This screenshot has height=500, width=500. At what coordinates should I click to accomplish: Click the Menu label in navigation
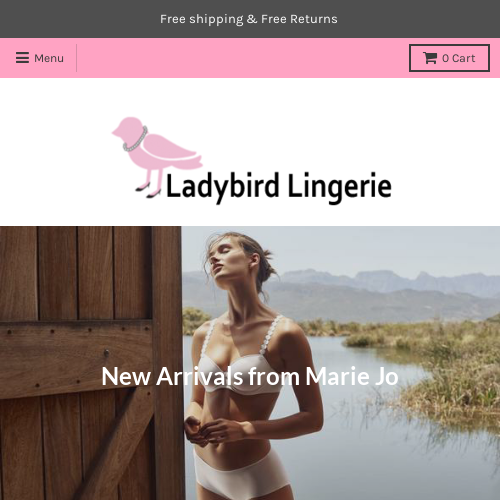(x=49, y=58)
